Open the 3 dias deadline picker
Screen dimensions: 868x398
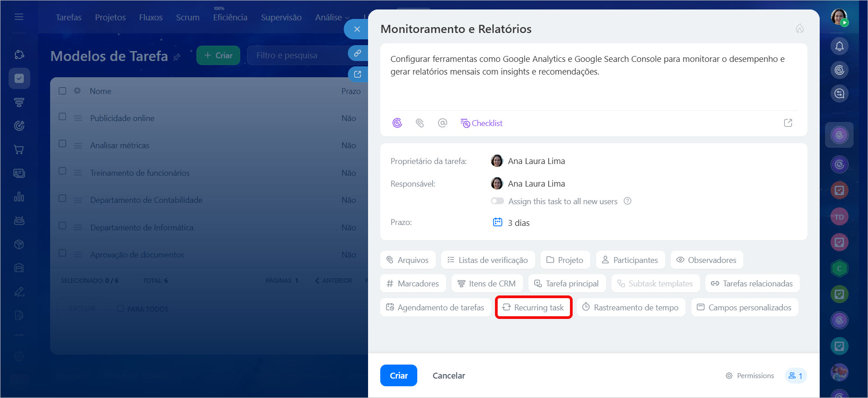(x=518, y=223)
